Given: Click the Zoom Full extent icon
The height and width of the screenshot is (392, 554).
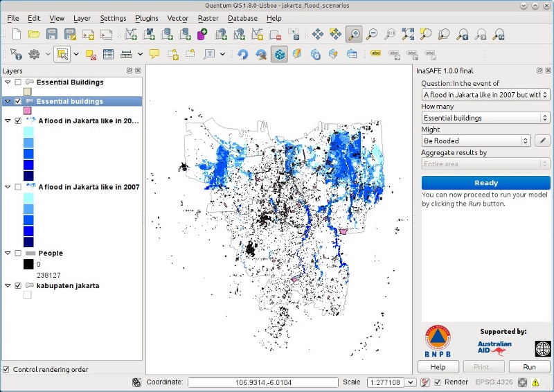Looking at the screenshot, I should (408, 35).
